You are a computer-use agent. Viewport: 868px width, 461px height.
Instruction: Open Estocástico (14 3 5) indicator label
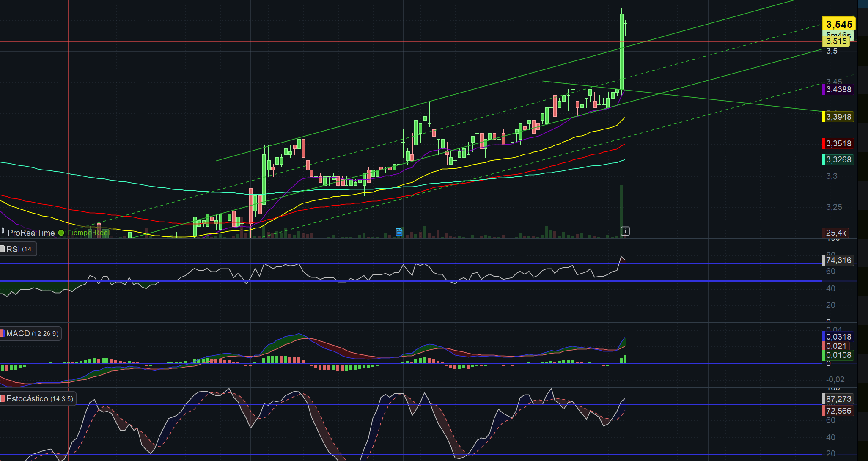point(40,399)
